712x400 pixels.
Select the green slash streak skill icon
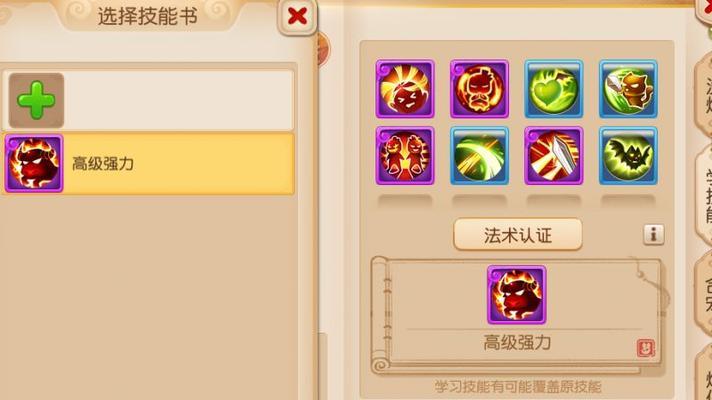479,156
